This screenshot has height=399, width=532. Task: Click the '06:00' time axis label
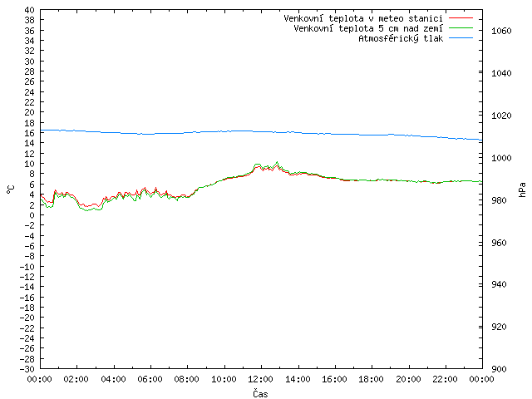click(x=150, y=379)
